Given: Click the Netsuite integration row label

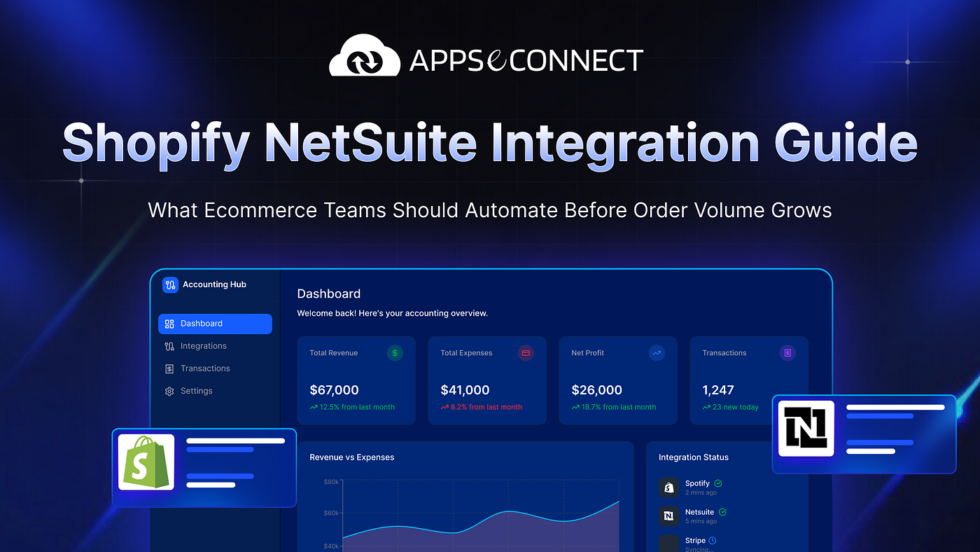Looking at the screenshot, I should click(x=700, y=512).
